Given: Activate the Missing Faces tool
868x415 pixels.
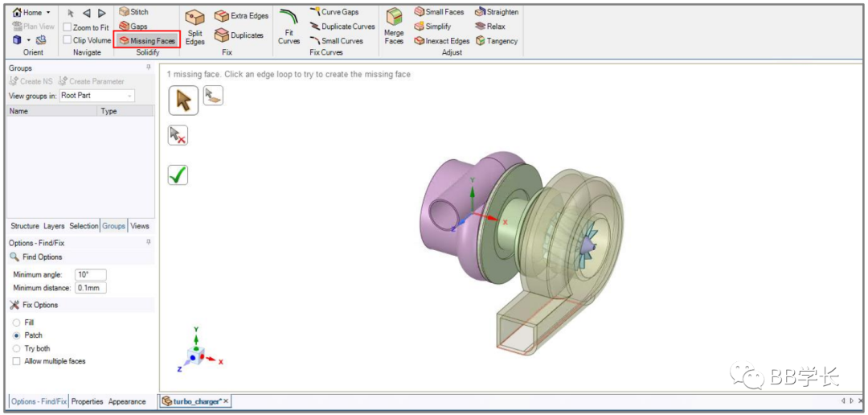Looking at the screenshot, I should pyautogui.click(x=147, y=40).
